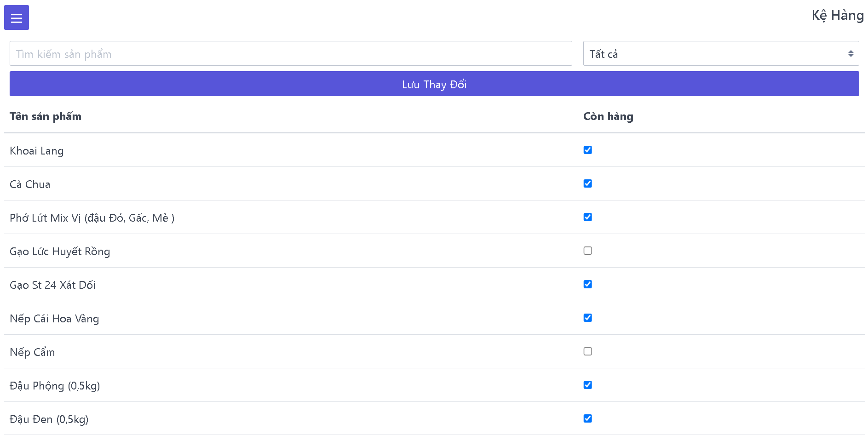Viewport: 868px width, 435px height.
Task: Select 'Gạo Lức Huyết Rồng' product name
Action: (x=60, y=252)
